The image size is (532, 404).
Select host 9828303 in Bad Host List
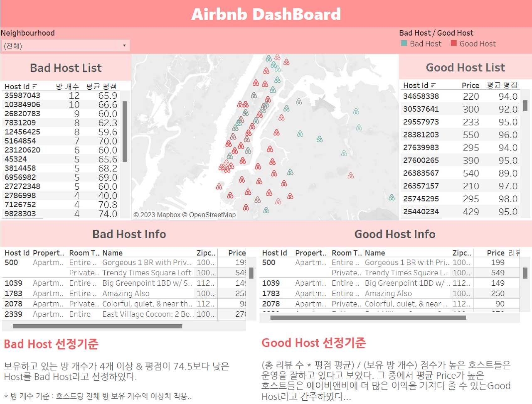20,214
